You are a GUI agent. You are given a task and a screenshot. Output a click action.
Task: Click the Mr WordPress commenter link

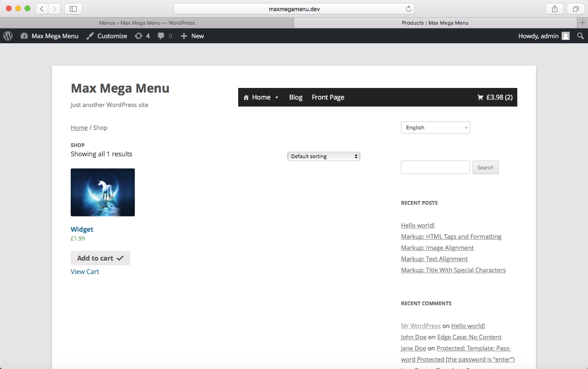click(x=421, y=326)
